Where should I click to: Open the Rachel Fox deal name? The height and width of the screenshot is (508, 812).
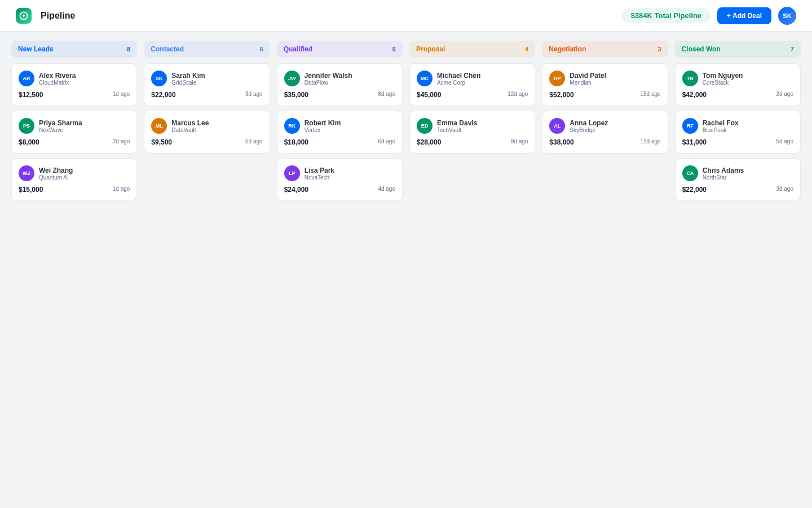click(720, 123)
